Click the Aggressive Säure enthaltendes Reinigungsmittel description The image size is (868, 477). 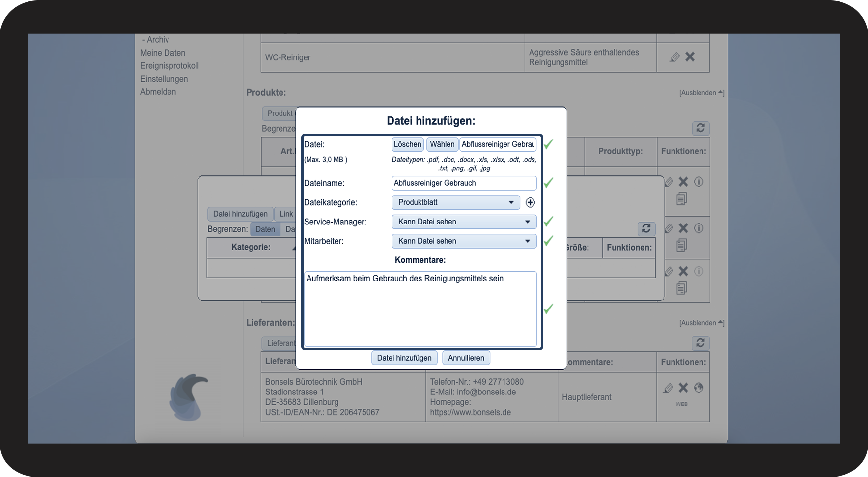[584, 57]
